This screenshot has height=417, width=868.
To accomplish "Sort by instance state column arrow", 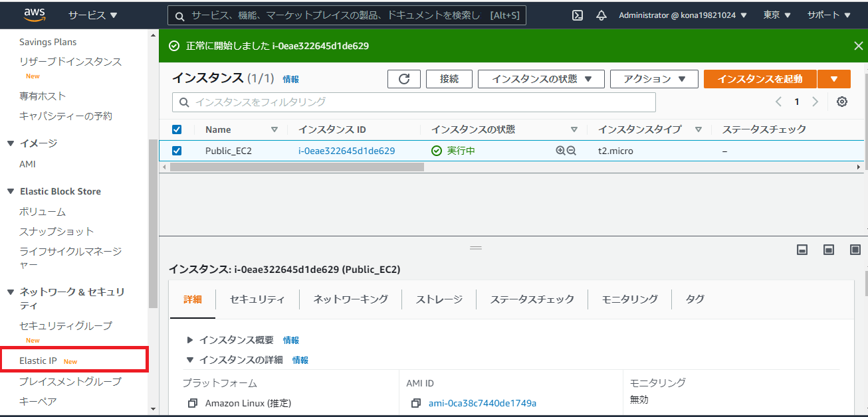I will (574, 129).
